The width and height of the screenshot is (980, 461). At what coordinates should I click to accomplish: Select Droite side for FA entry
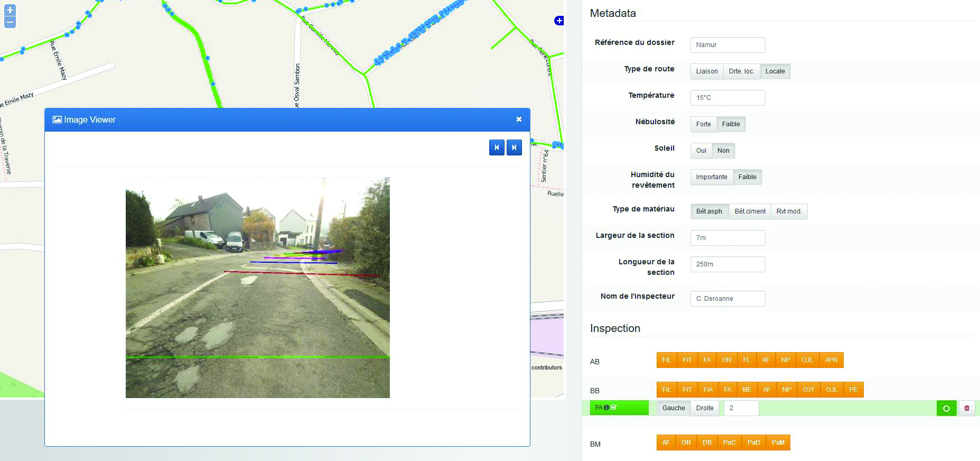705,408
